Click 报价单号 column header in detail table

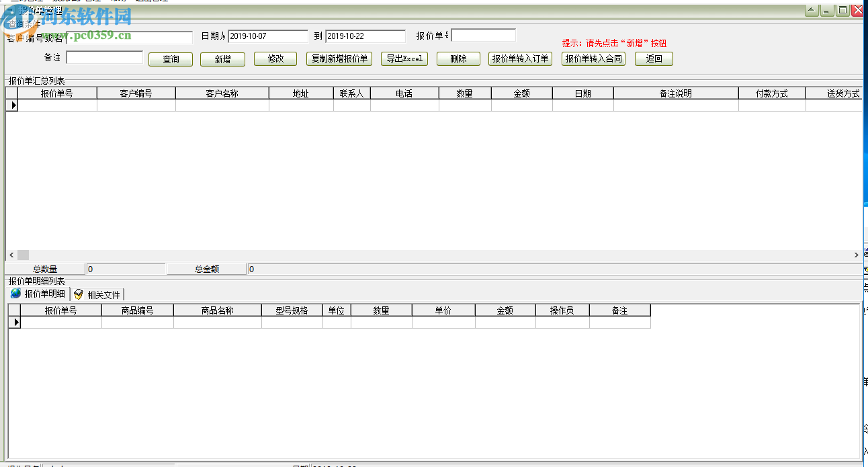pos(61,310)
